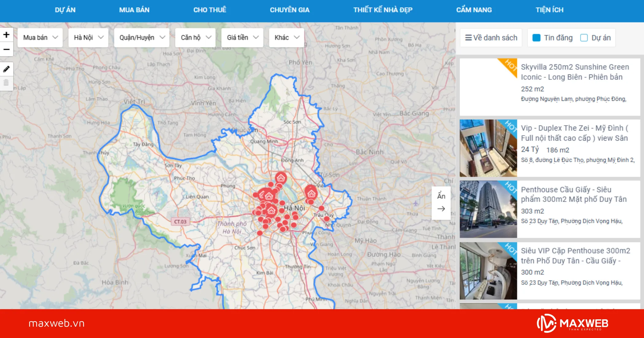This screenshot has height=338, width=644.
Task: Select the Khác filter control
Action: (286, 37)
